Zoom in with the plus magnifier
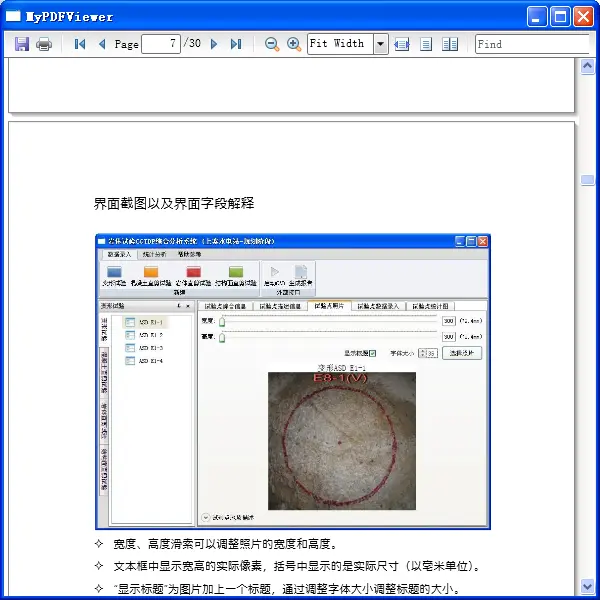 pyautogui.click(x=294, y=44)
